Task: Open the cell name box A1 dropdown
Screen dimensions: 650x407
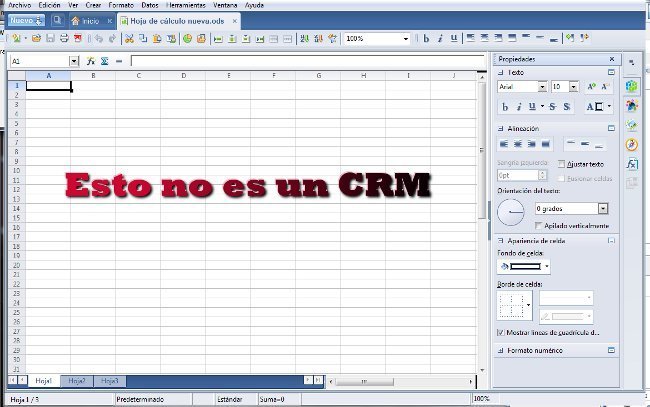Action: coord(74,61)
